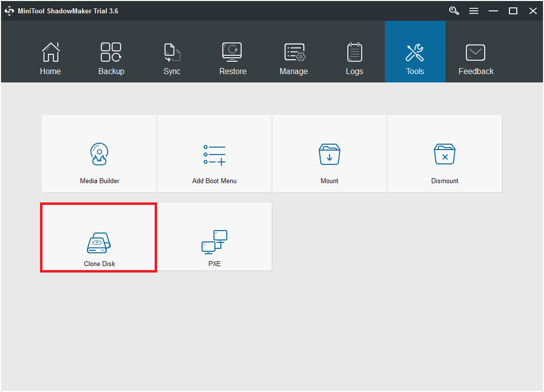
Task: Select the Mount image tool
Action: tap(330, 154)
